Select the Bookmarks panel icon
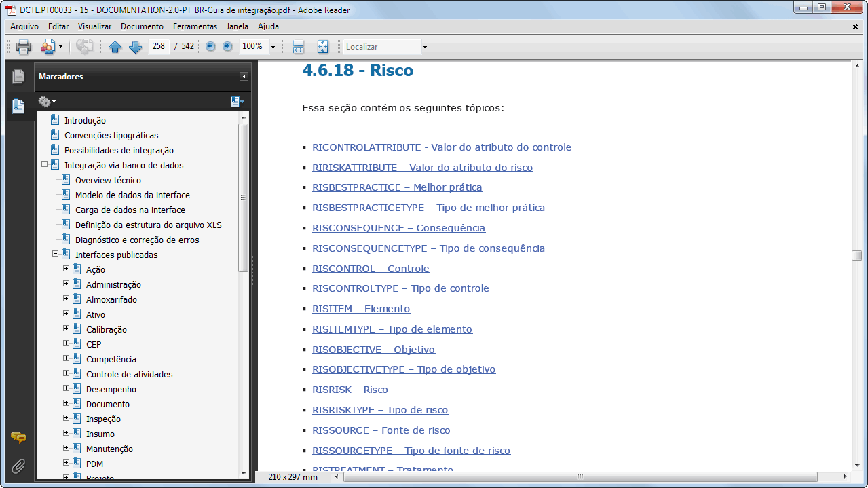868x488 pixels. click(18, 106)
